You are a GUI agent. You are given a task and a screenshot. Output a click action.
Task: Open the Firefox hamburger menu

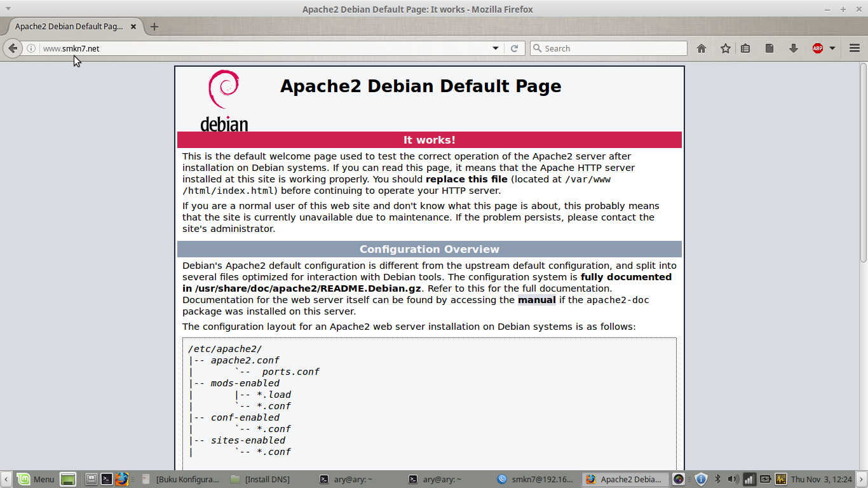855,48
